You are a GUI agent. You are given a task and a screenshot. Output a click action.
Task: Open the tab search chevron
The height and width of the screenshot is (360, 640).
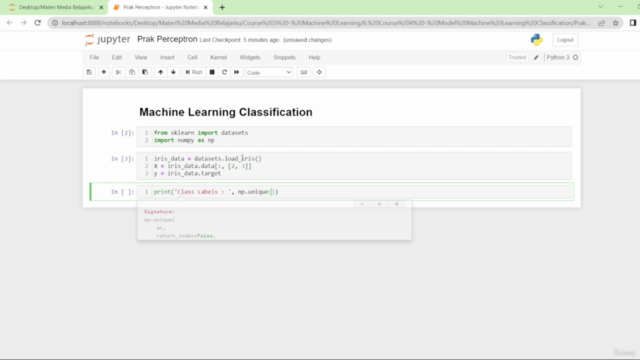coord(600,7)
